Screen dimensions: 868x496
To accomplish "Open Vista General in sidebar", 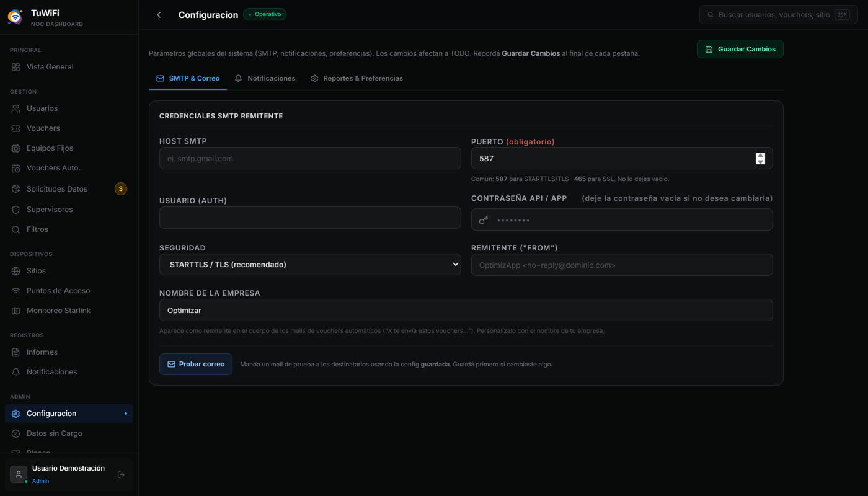I will pyautogui.click(x=69, y=67).
